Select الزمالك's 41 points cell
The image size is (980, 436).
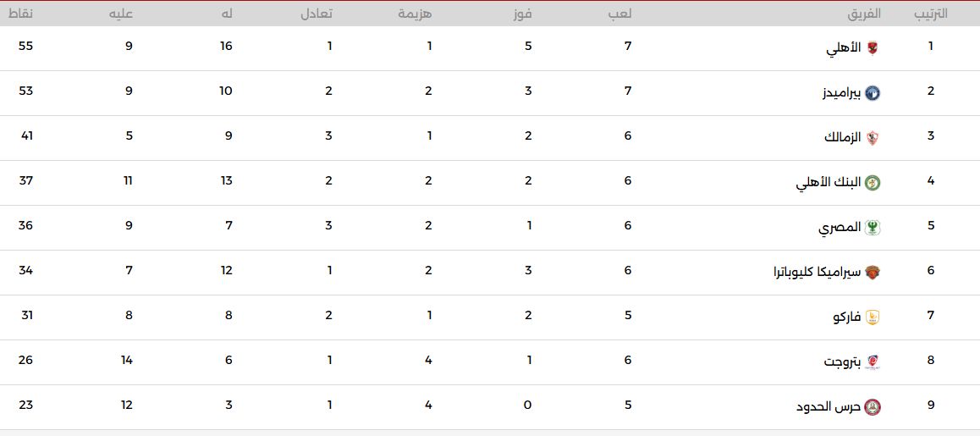click(x=25, y=135)
